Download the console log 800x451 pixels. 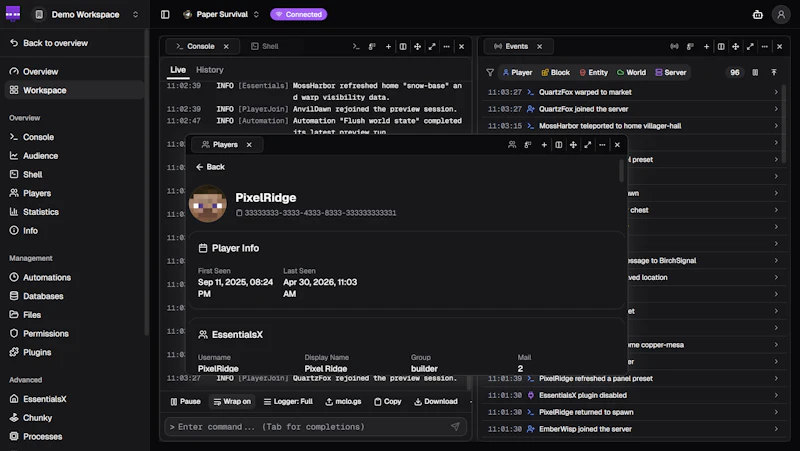click(436, 402)
